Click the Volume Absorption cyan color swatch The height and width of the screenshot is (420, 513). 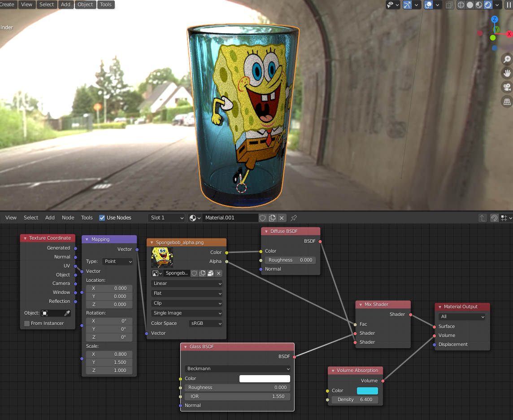[367, 390]
